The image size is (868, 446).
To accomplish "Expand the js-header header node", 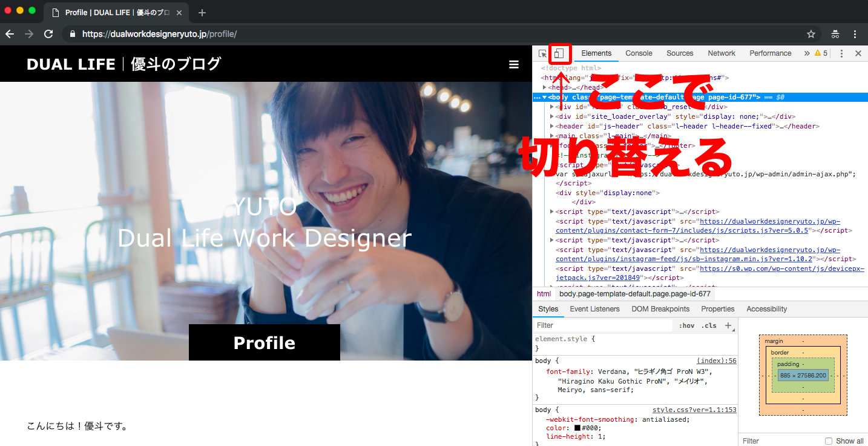I will point(551,126).
